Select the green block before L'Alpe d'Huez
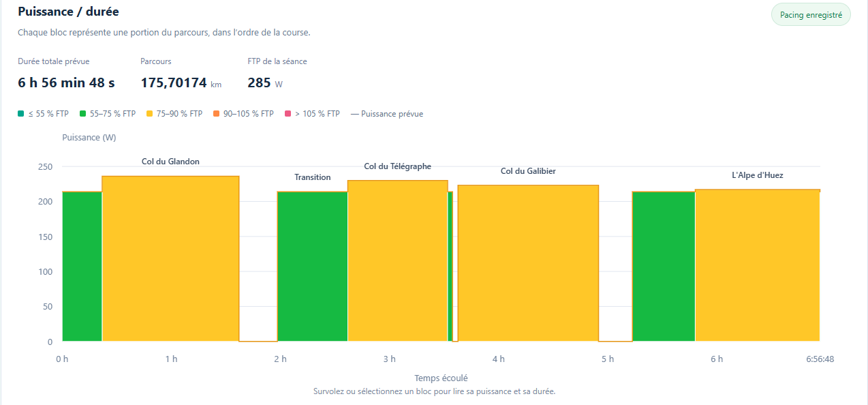This screenshot has height=405, width=868. (664, 267)
